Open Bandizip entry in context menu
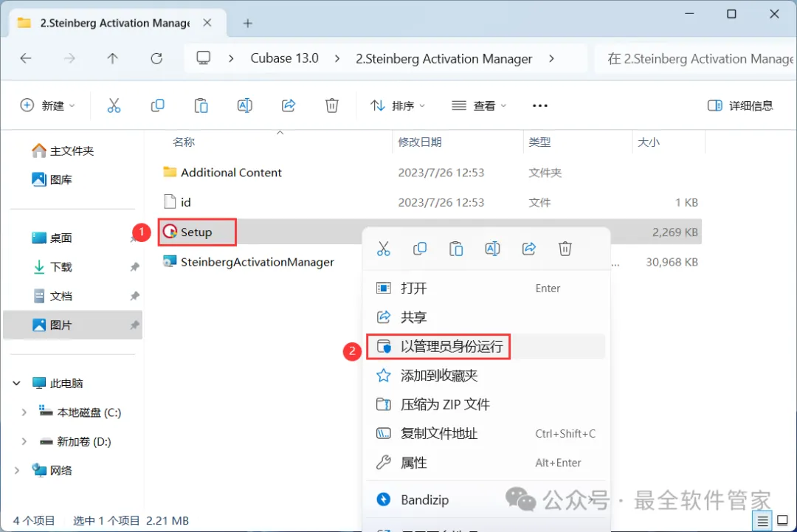The width and height of the screenshot is (797, 532). 486,500
